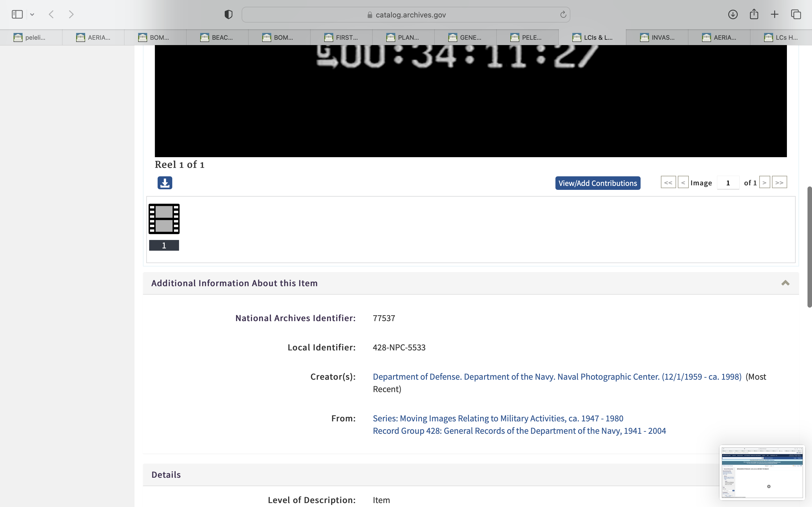Reload the page using refresh icon
The height and width of the screenshot is (507, 812).
click(563, 14)
